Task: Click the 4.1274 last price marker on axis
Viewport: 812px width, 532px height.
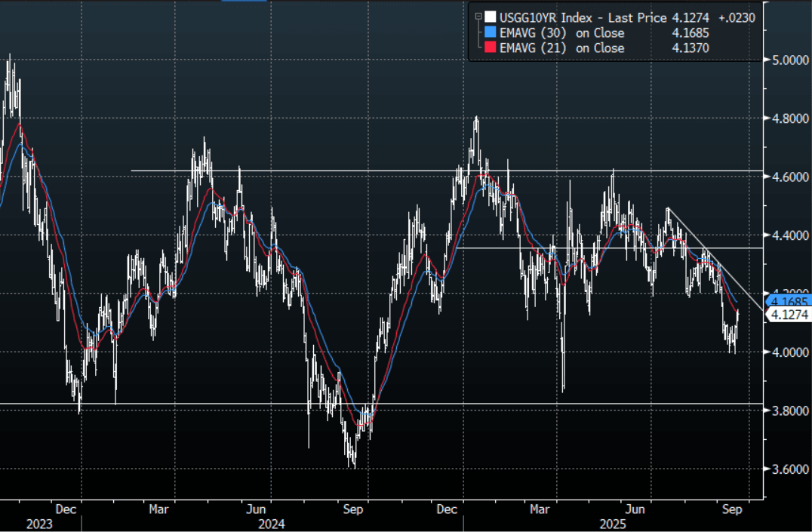Action: [x=789, y=316]
